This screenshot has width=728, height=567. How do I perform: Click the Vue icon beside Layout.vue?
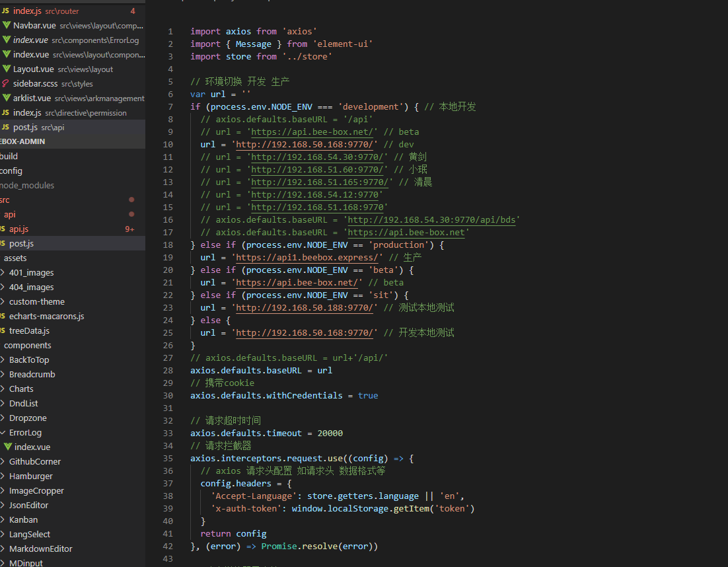point(6,69)
